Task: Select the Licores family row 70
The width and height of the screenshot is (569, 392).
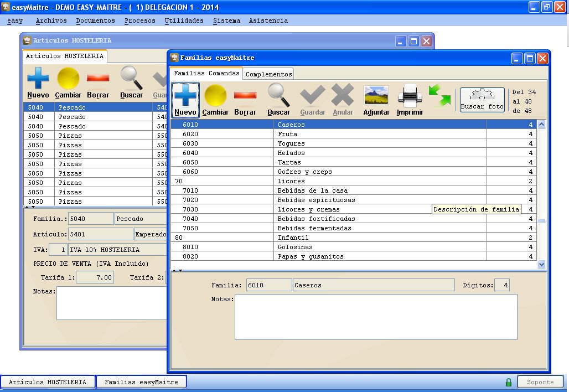Action: pyautogui.click(x=354, y=181)
